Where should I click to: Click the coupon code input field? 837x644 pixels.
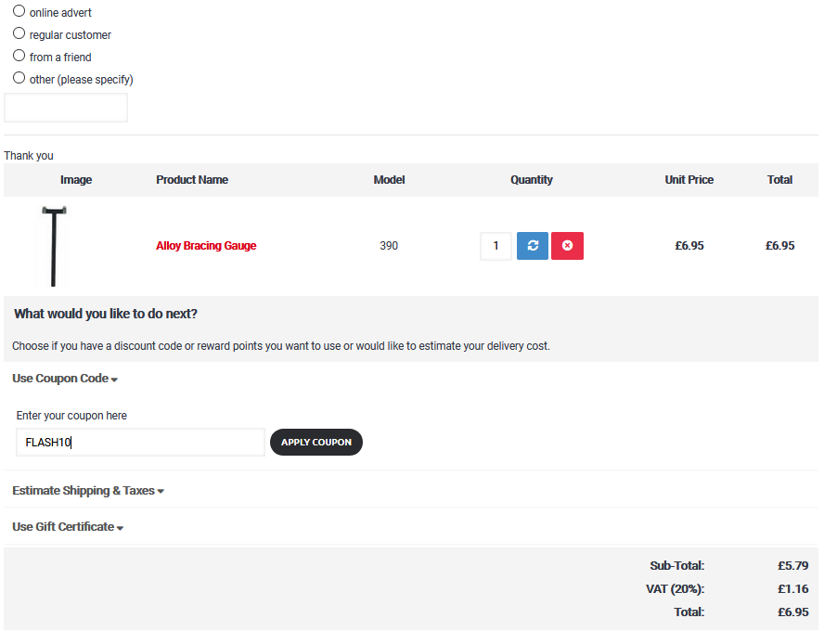140,442
